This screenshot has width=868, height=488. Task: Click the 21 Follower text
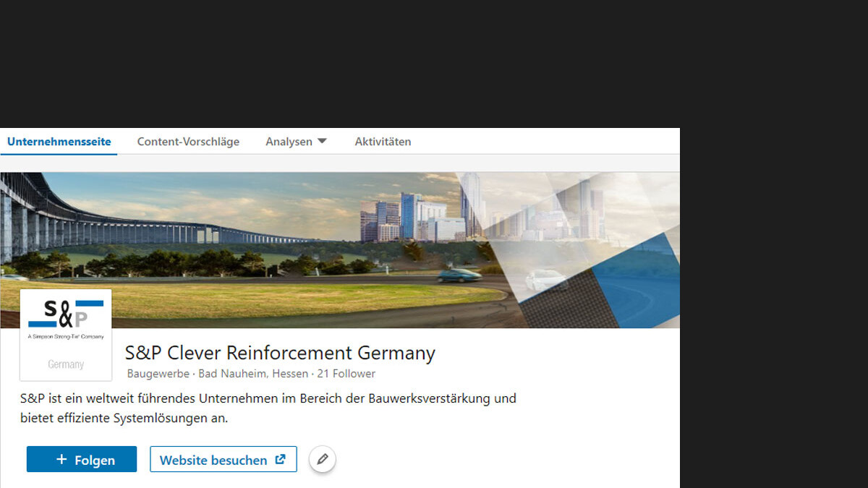[x=346, y=374]
